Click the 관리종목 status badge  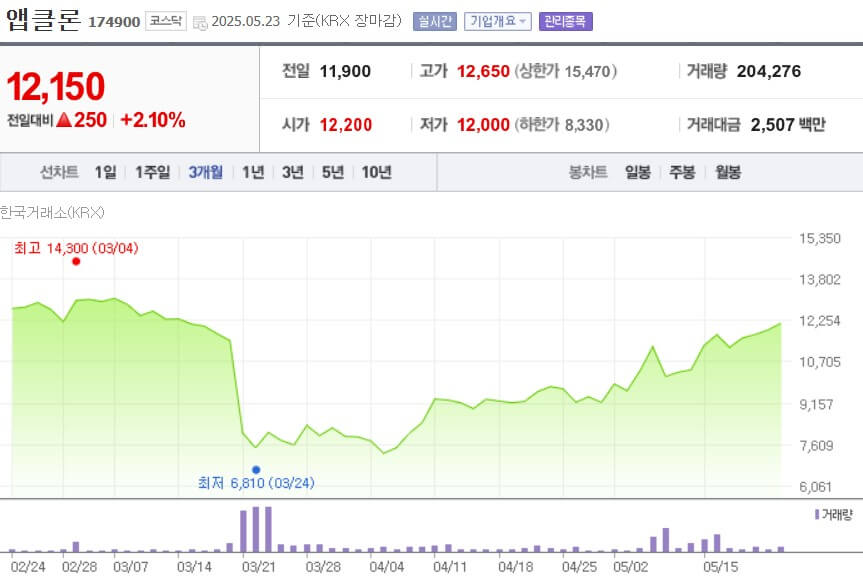pyautogui.click(x=565, y=19)
